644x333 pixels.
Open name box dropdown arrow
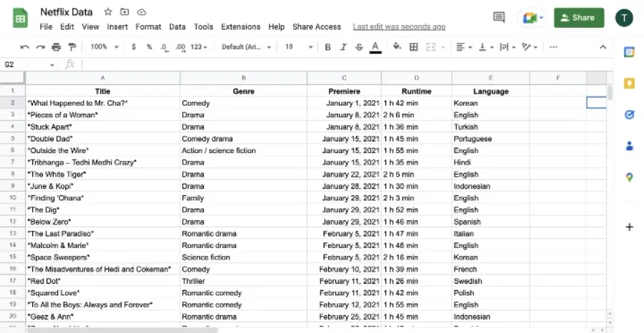(x=52, y=65)
